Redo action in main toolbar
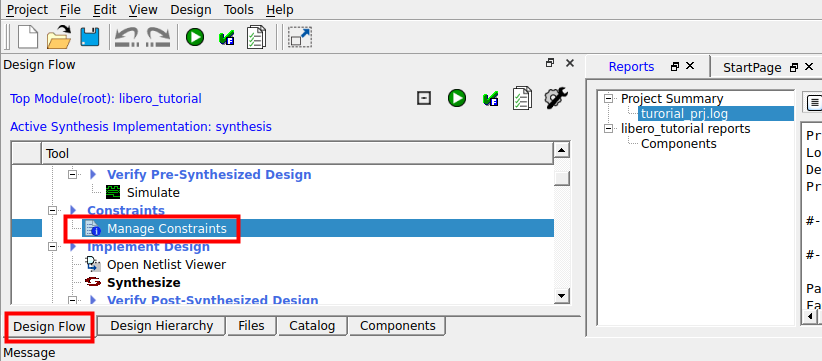Image resolution: width=822 pixels, height=361 pixels. tap(158, 37)
